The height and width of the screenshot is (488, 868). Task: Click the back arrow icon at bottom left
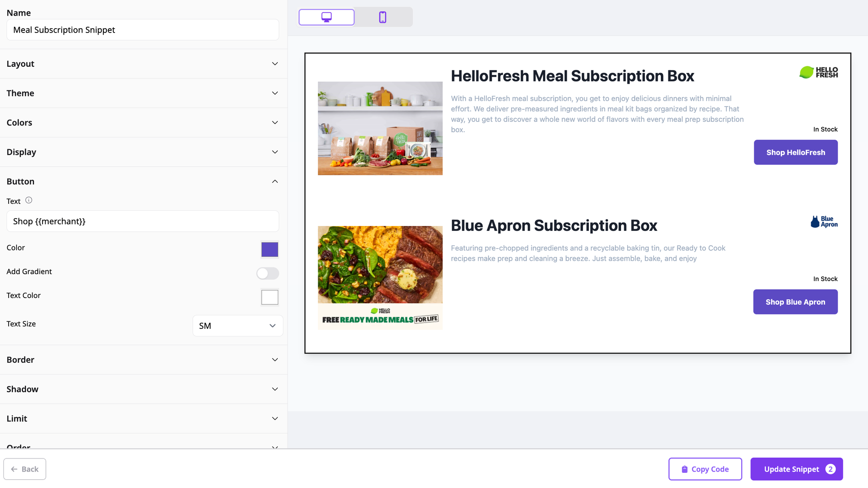click(x=14, y=469)
